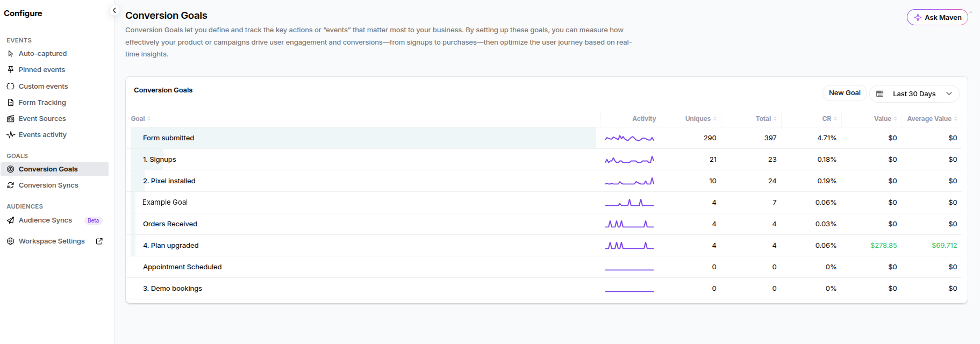Click the Custom events braces icon

pyautogui.click(x=10, y=86)
